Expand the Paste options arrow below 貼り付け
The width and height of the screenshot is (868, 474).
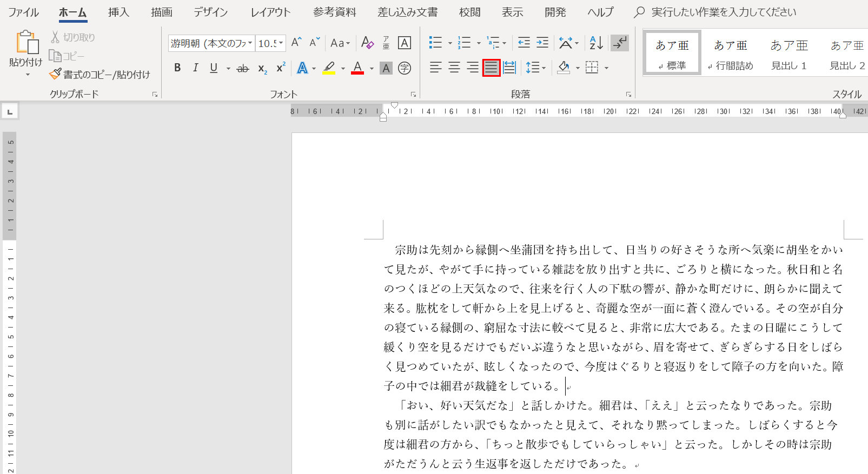coord(28,75)
